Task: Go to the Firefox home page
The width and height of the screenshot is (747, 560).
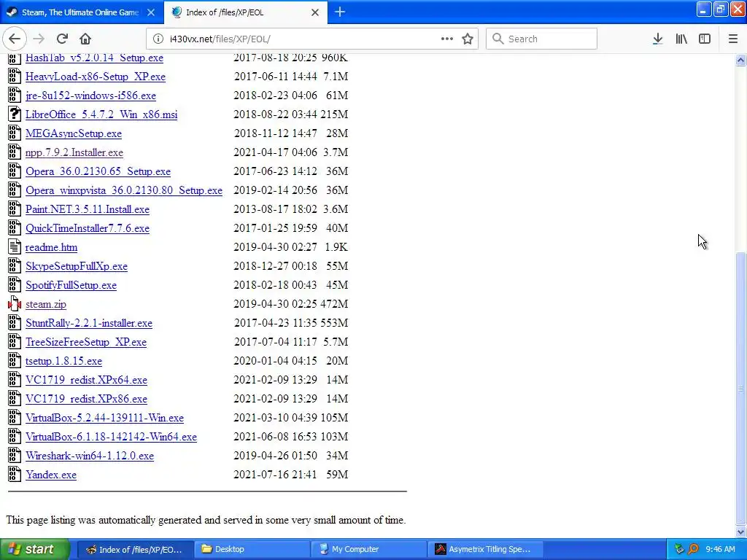Action: click(x=85, y=39)
